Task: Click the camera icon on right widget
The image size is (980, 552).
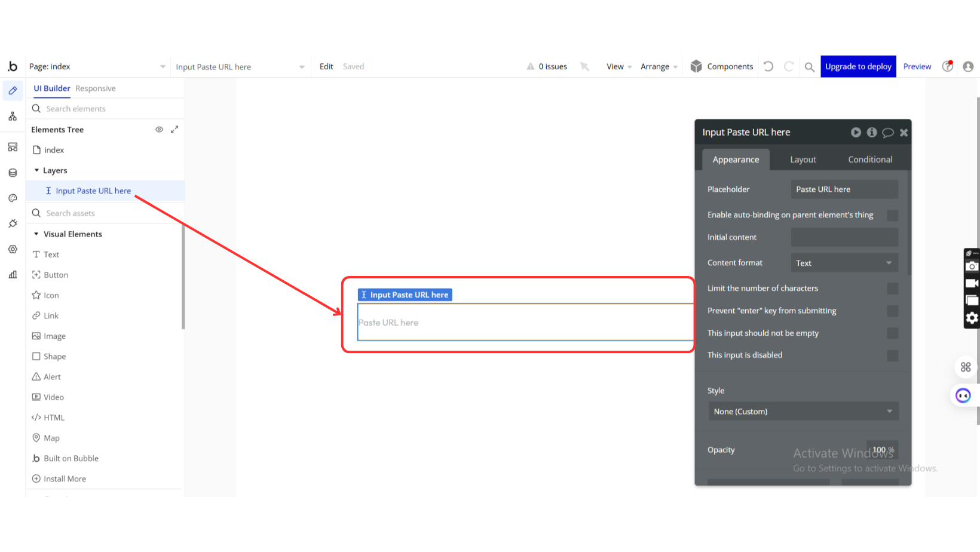Action: pyautogui.click(x=972, y=266)
